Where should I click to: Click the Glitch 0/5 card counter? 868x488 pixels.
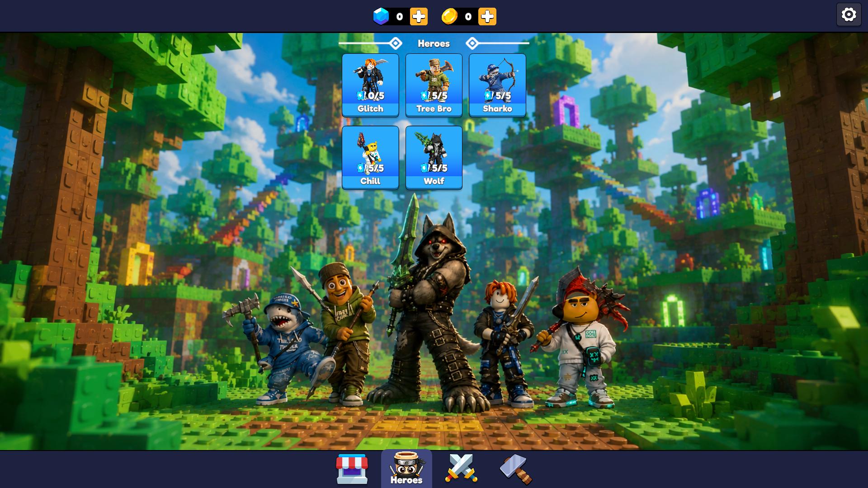pyautogui.click(x=371, y=96)
